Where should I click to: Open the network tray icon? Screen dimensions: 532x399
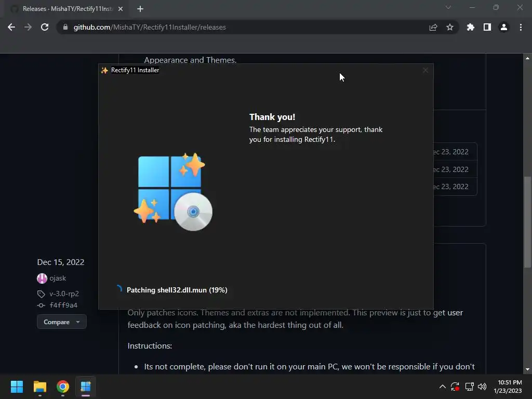[x=470, y=387]
